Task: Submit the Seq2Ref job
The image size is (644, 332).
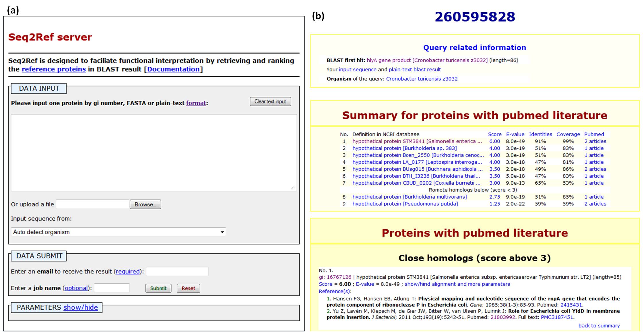Action: 158,288
